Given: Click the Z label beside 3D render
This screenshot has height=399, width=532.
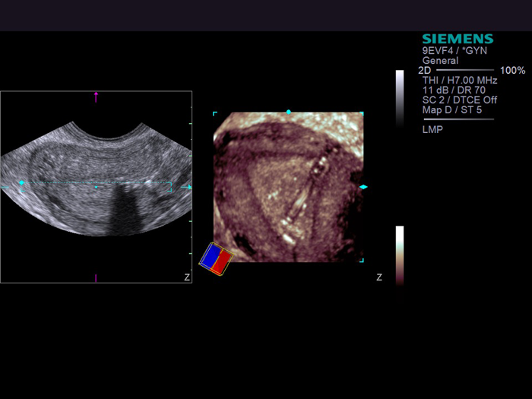Looking at the screenshot, I should 379,277.
